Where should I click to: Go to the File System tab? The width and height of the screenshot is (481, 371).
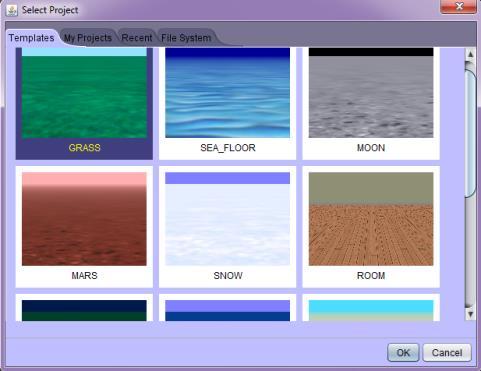[186, 38]
